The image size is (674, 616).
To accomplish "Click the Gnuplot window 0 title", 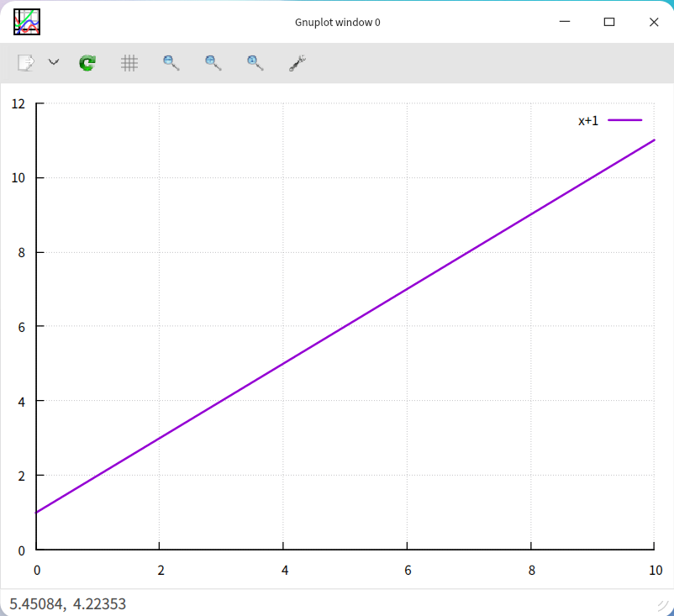I will tap(338, 23).
